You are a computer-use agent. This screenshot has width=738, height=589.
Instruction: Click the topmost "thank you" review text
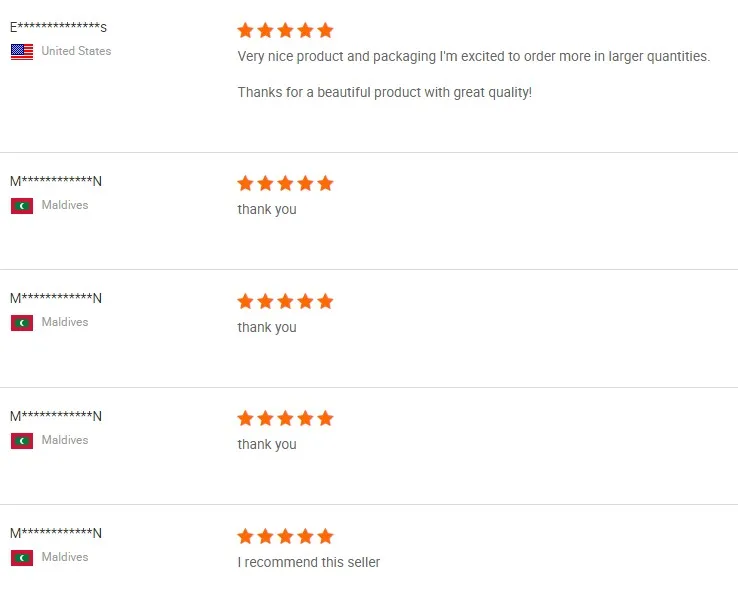[x=267, y=210]
